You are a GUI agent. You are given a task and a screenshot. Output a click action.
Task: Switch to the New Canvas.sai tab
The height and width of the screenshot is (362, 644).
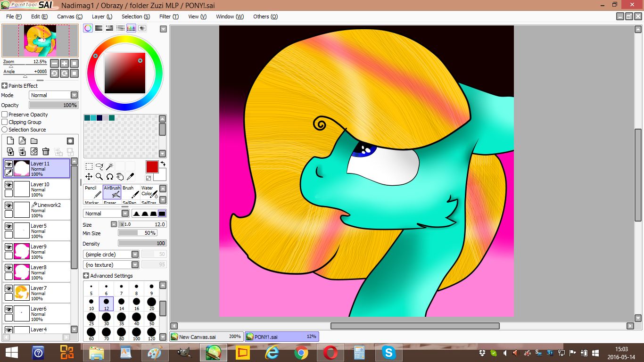pyautogui.click(x=206, y=337)
